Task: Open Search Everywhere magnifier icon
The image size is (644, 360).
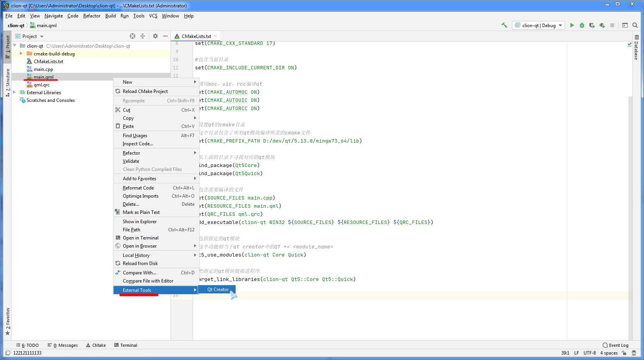Action: point(635,25)
